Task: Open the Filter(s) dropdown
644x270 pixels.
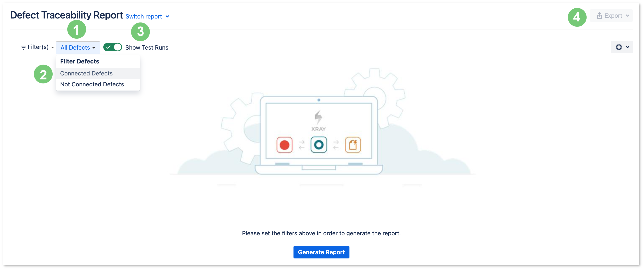Action: tap(37, 47)
